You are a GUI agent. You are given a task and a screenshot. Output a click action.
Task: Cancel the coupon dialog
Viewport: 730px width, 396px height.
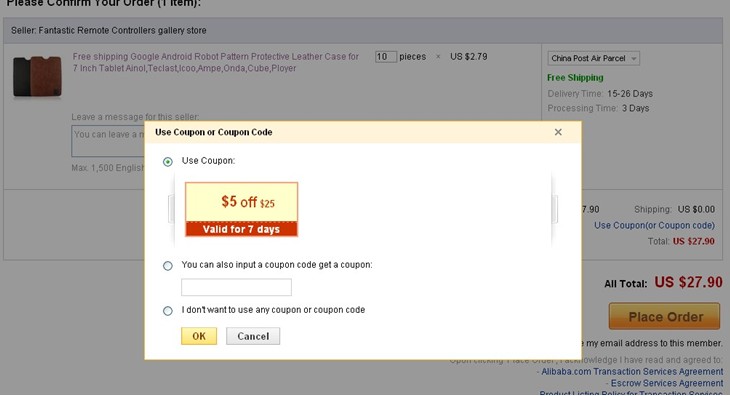click(x=253, y=336)
